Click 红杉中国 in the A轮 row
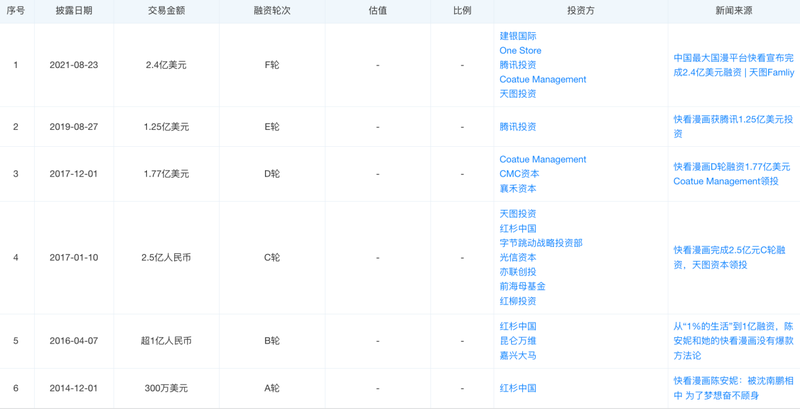 click(x=518, y=388)
